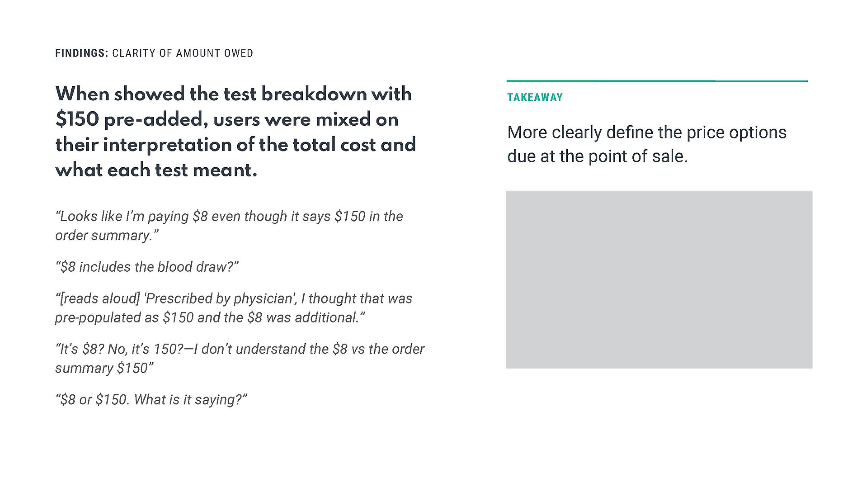Click the FINDINGS: CLARITY OF AMOUNT OWED header
The image size is (868, 489).
[x=154, y=53]
